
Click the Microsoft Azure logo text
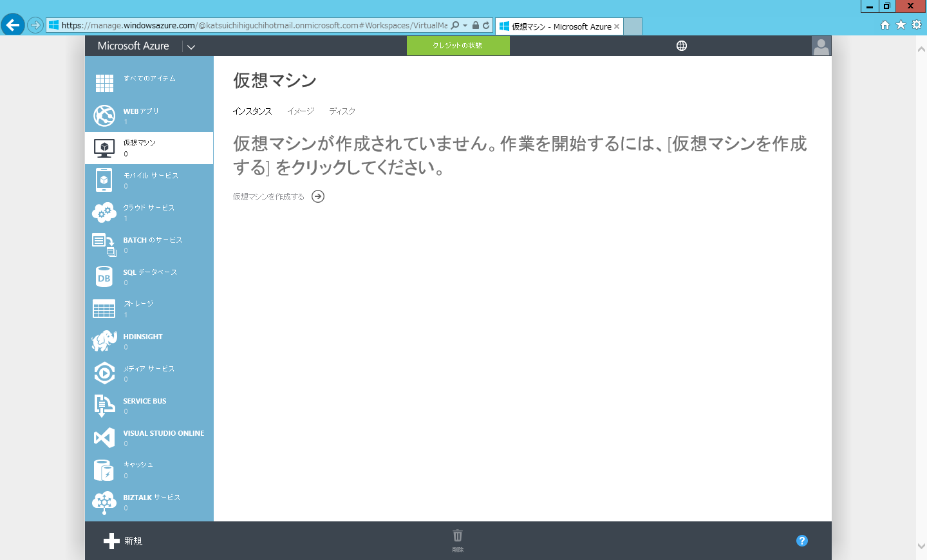(x=133, y=46)
